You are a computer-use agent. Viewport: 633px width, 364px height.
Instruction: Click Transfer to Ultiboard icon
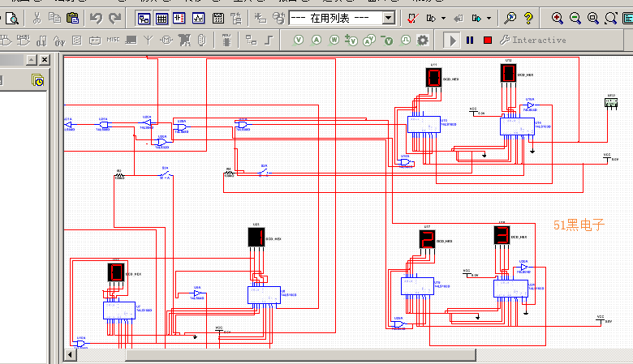pyautogui.click(x=431, y=18)
